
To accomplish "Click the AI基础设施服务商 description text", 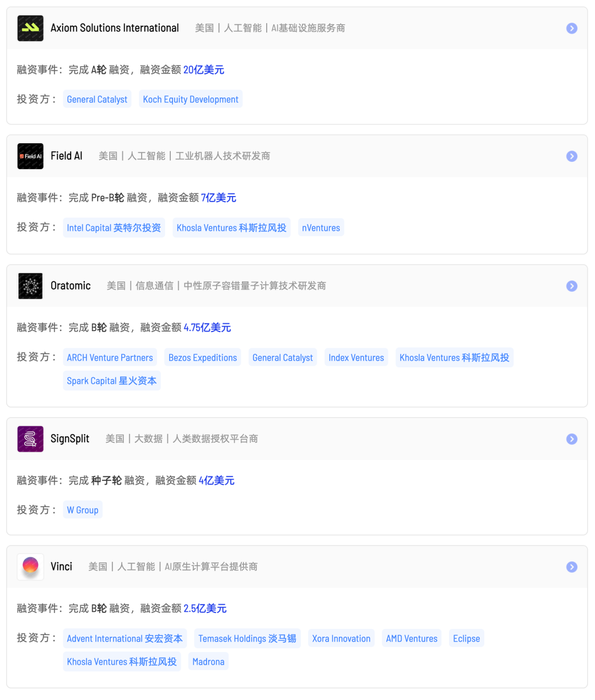I will [308, 28].
